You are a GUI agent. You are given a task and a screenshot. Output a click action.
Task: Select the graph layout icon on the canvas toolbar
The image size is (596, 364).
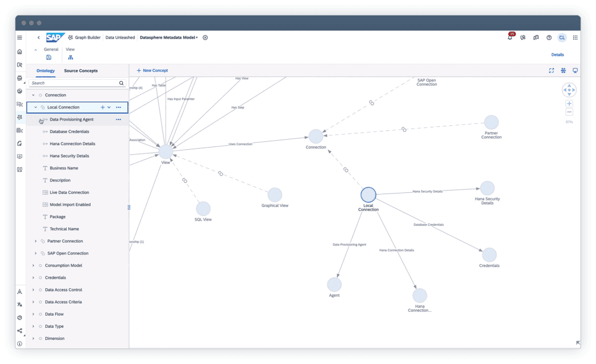(564, 70)
